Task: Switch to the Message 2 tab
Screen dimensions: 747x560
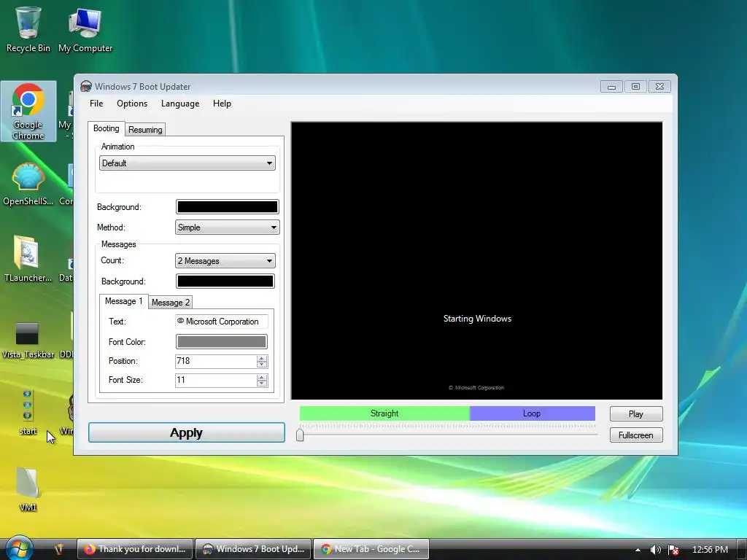Action: pyautogui.click(x=171, y=303)
